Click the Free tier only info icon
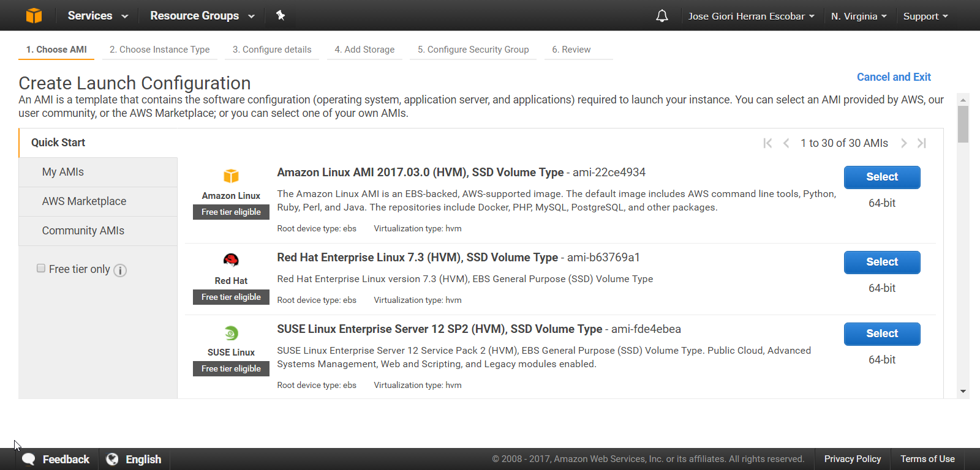 click(x=120, y=270)
